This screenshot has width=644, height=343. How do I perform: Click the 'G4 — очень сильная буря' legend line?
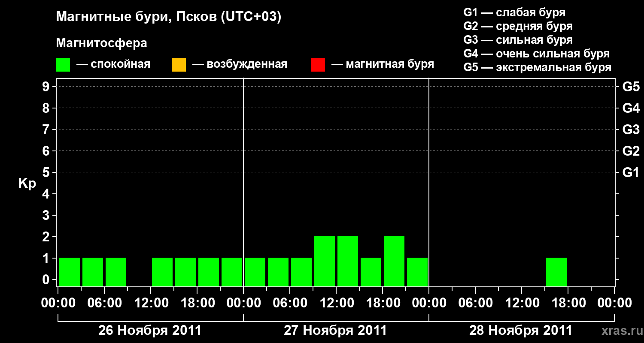[537, 54]
